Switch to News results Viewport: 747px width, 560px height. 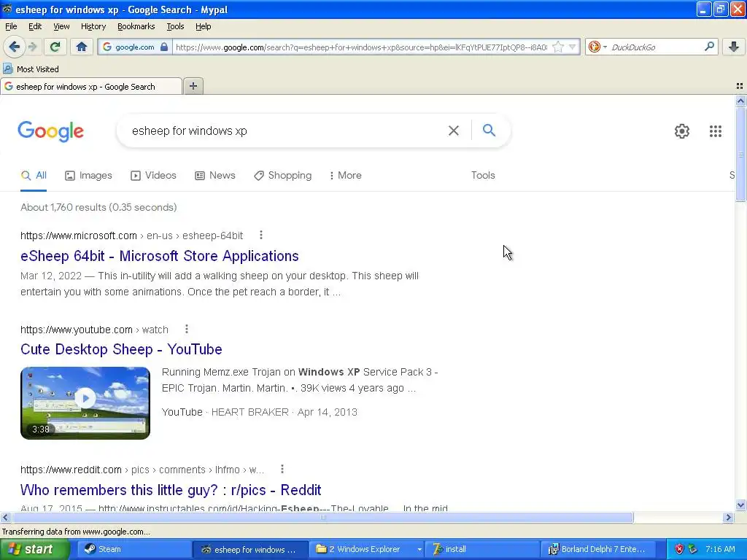[215, 175]
